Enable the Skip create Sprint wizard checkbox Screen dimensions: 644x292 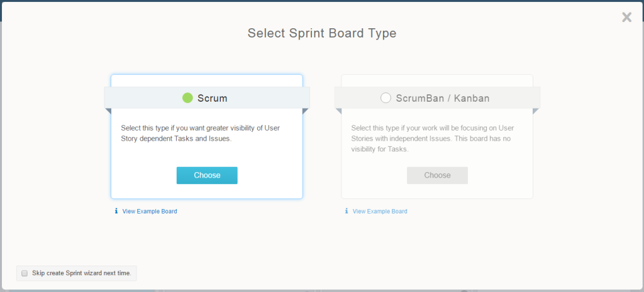pos(25,273)
